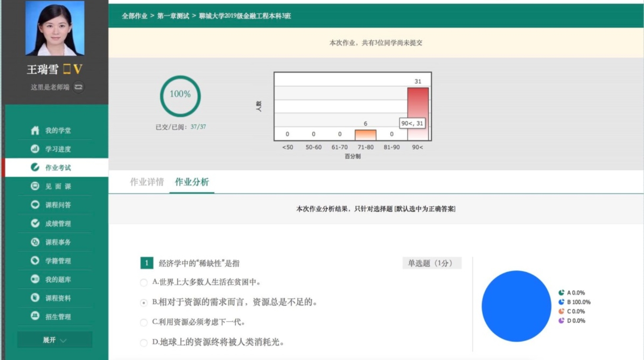This screenshot has width=644, height=360.
Task: Click the switch-role icon beside 这里是老师端
Action: pos(79,87)
